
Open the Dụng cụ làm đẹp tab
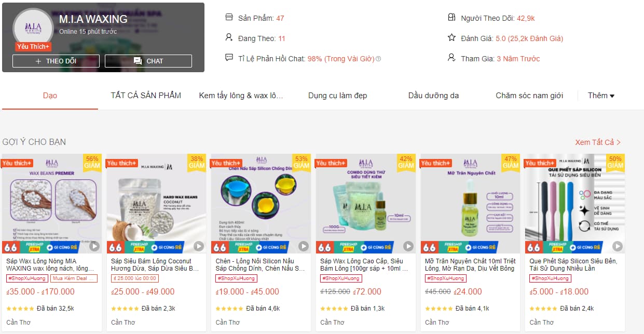click(337, 96)
